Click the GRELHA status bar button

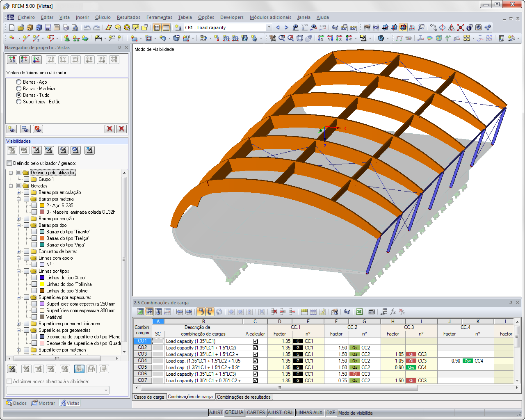pyautogui.click(x=234, y=413)
